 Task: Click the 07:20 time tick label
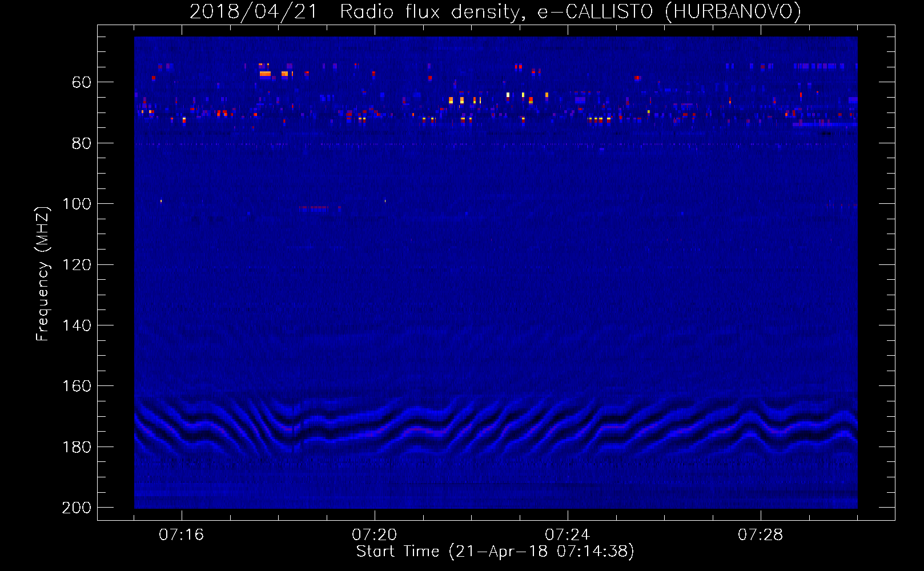pyautogui.click(x=375, y=534)
